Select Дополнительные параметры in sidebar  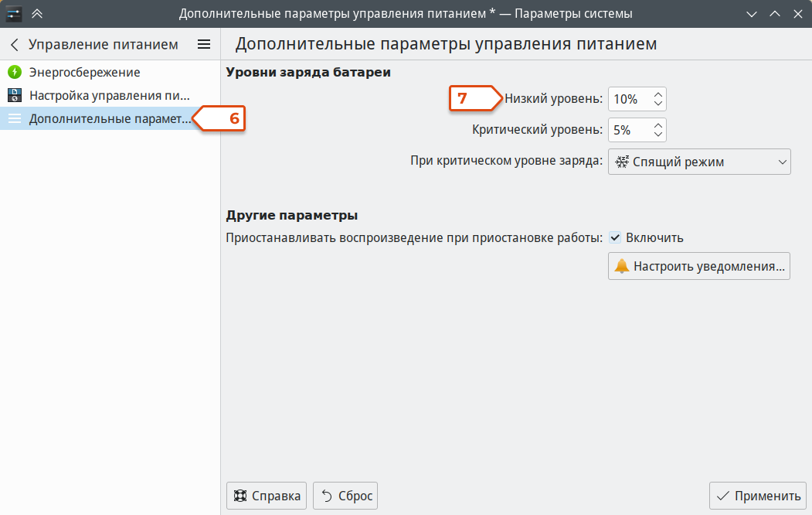tap(110, 118)
